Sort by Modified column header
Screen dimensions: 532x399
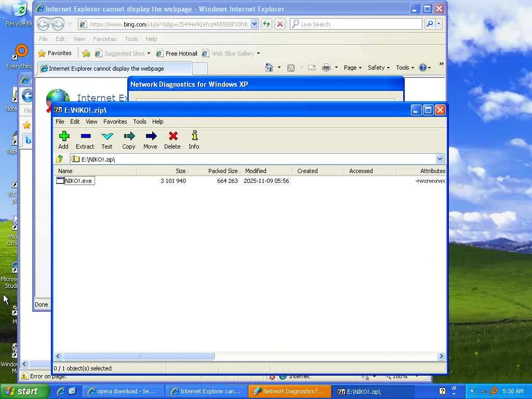tap(266, 171)
